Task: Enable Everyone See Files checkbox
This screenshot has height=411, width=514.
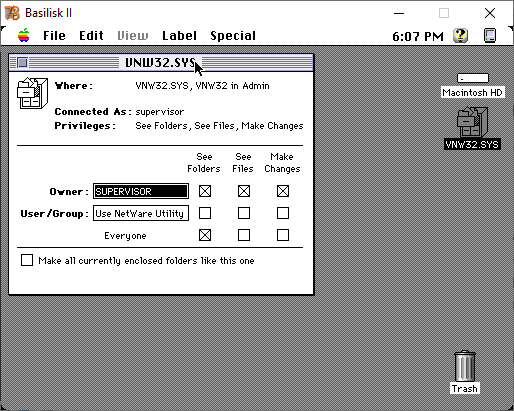Action: (x=244, y=235)
